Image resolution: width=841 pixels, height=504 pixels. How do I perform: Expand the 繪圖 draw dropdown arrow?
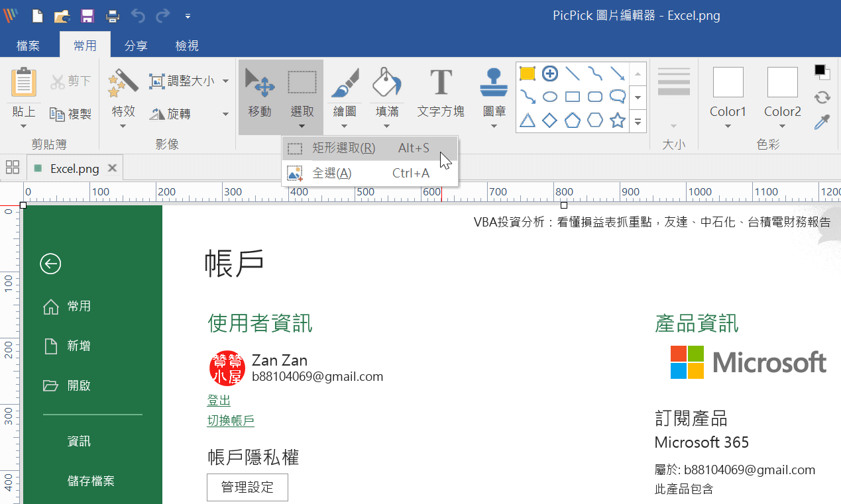coord(345,126)
